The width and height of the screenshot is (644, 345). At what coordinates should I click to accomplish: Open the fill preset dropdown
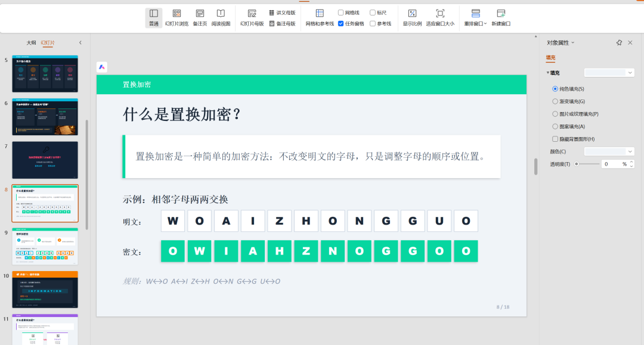609,73
